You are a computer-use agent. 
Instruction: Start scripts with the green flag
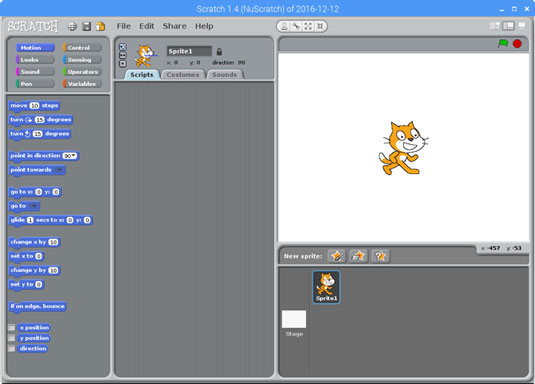(503, 44)
